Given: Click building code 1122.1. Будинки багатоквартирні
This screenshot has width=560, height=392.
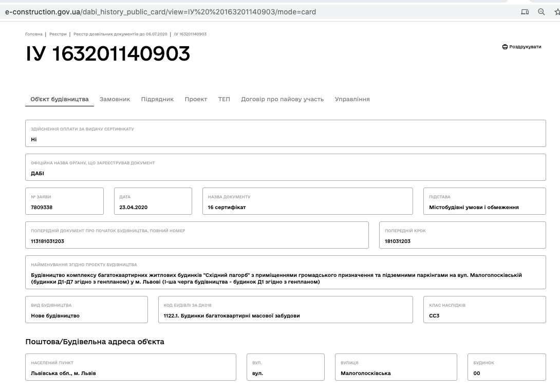Looking at the screenshot, I should pyautogui.click(x=232, y=316).
